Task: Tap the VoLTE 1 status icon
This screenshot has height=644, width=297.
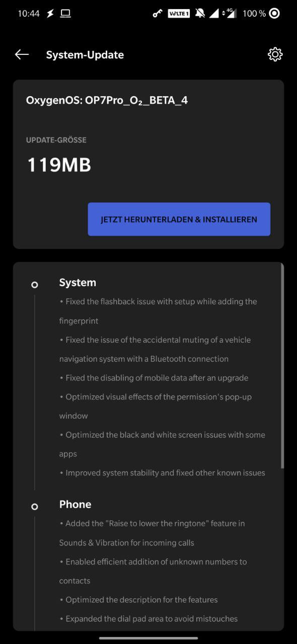Action: (179, 14)
